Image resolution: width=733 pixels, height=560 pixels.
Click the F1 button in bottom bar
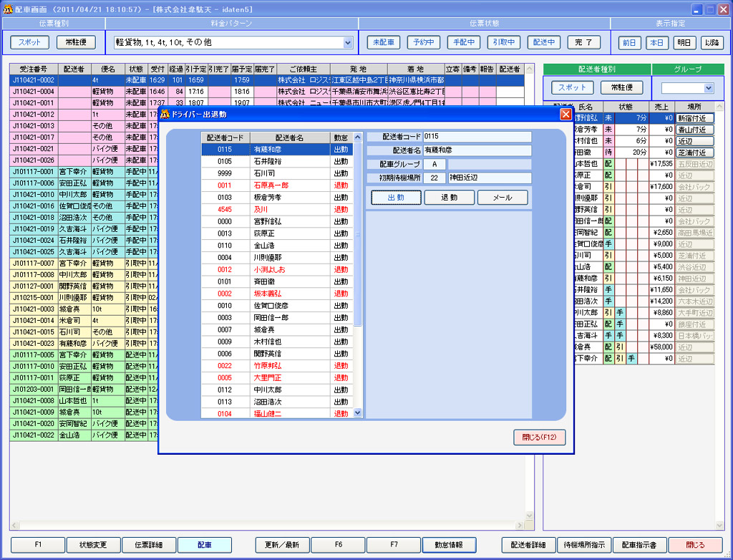coord(38,545)
